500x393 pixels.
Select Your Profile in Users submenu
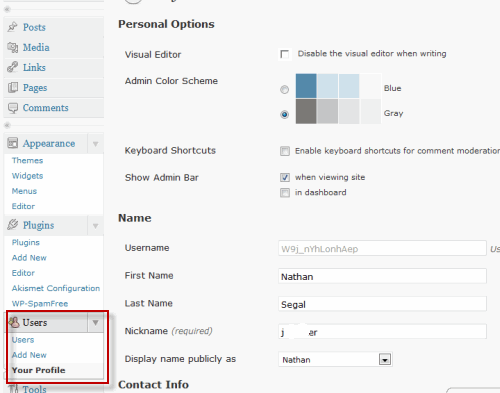point(39,370)
